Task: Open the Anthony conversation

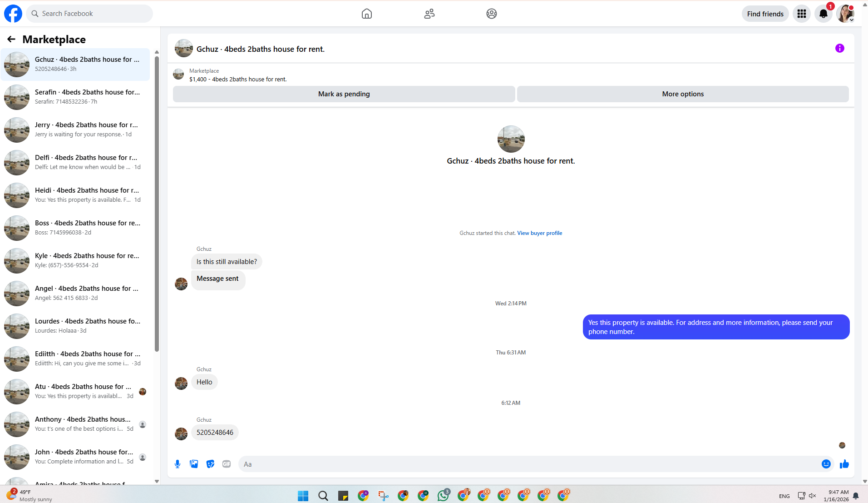Action: (x=75, y=424)
